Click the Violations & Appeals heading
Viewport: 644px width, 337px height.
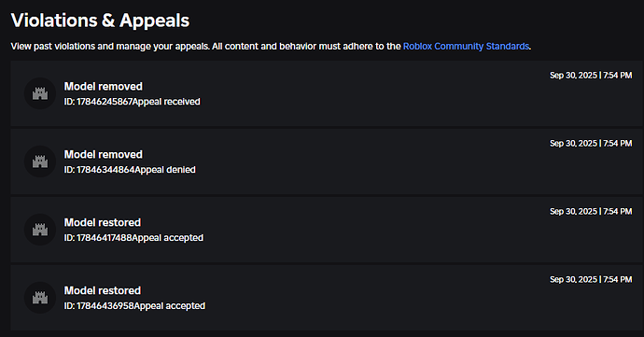pyautogui.click(x=100, y=21)
